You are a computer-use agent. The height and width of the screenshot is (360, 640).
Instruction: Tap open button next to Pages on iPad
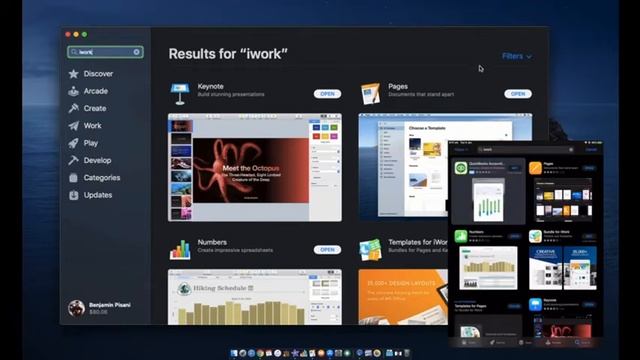(x=589, y=168)
